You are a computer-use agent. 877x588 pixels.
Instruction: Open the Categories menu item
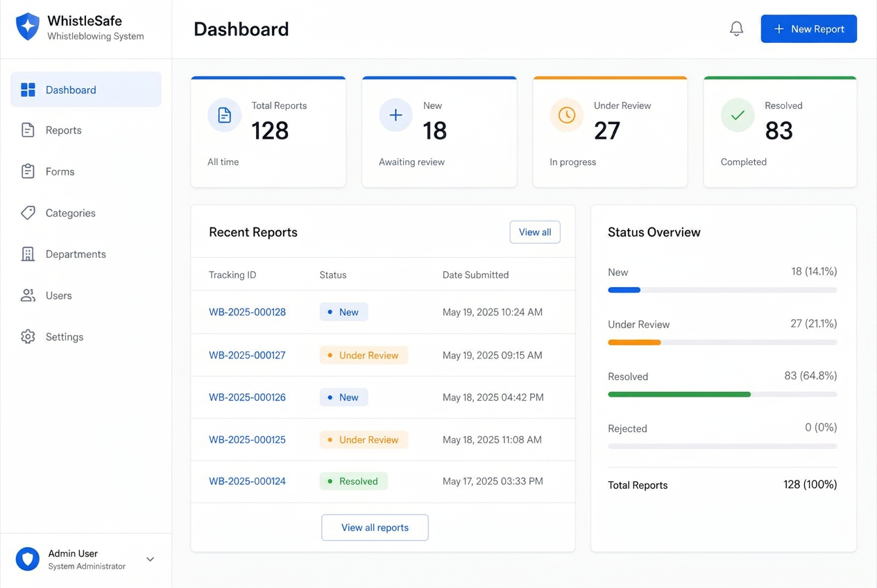tap(86, 213)
